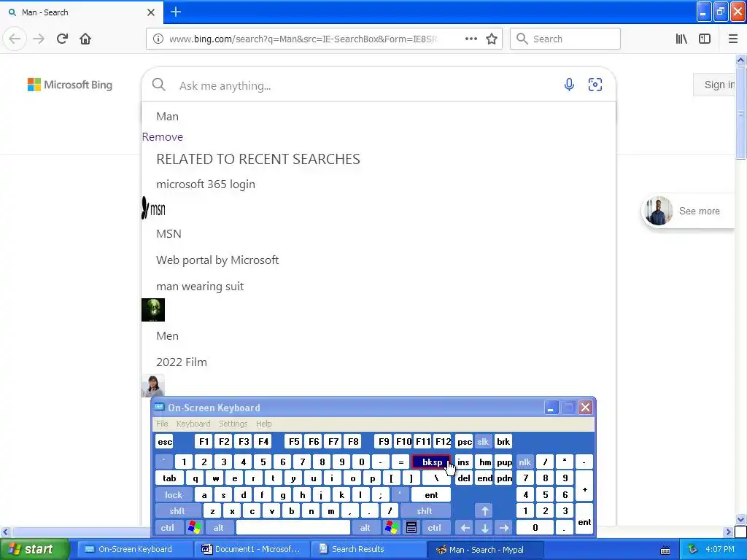Bookmark this page with the star icon

tap(492, 39)
